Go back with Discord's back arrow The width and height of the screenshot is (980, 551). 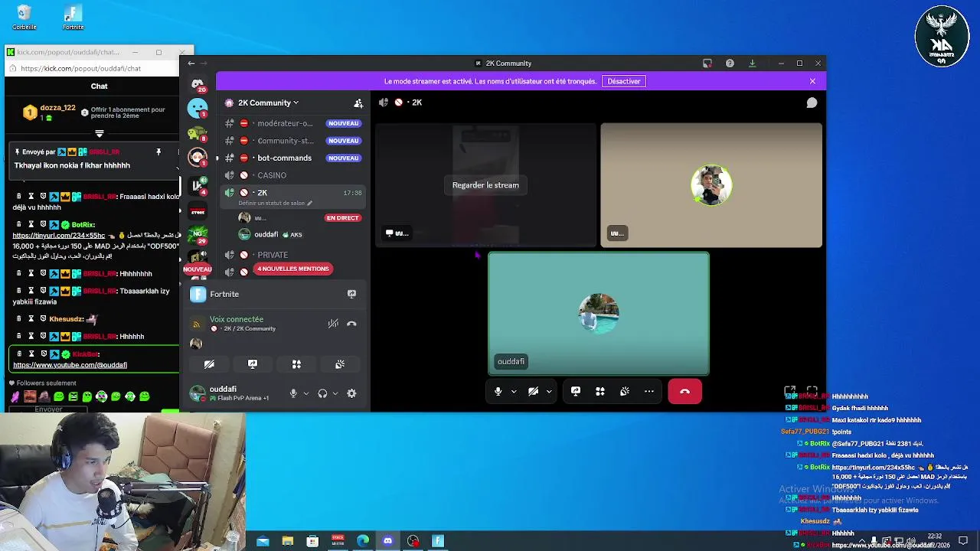tap(191, 64)
